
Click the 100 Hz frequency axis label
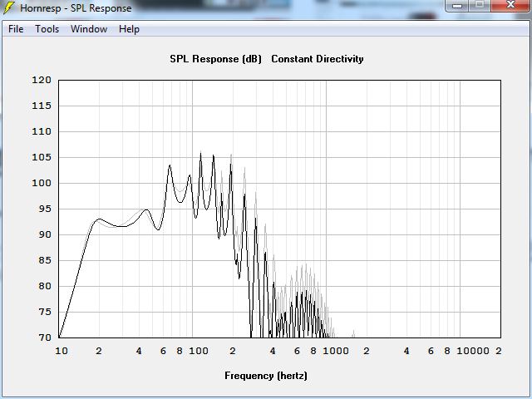(199, 351)
